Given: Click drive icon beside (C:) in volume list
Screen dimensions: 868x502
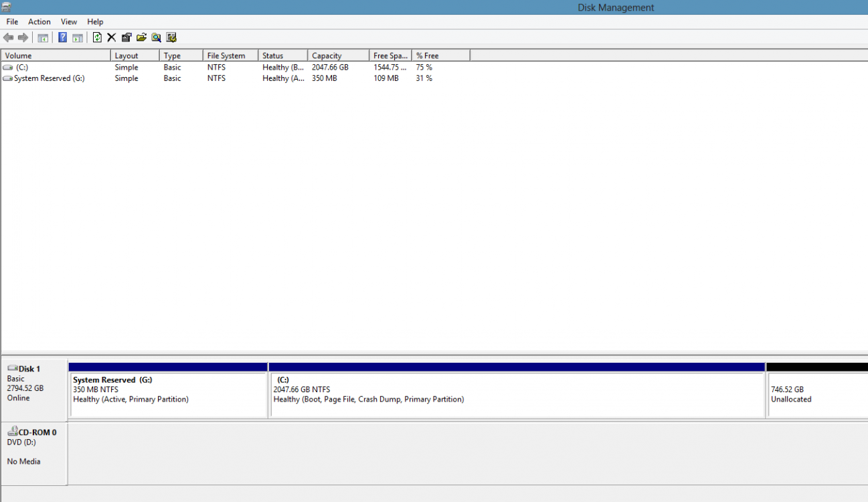Looking at the screenshot, I should pyautogui.click(x=7, y=68).
